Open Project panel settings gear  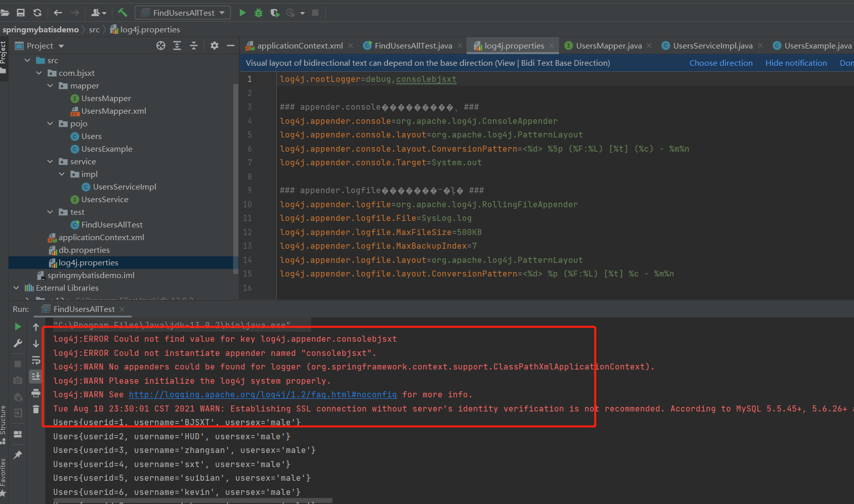tap(215, 45)
